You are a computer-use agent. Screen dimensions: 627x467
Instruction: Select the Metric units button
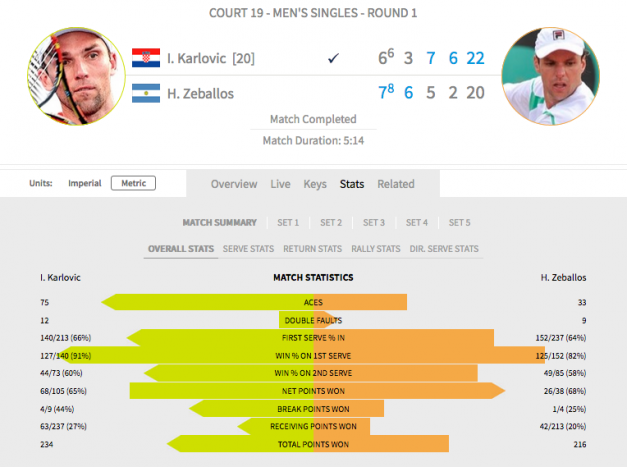133,183
